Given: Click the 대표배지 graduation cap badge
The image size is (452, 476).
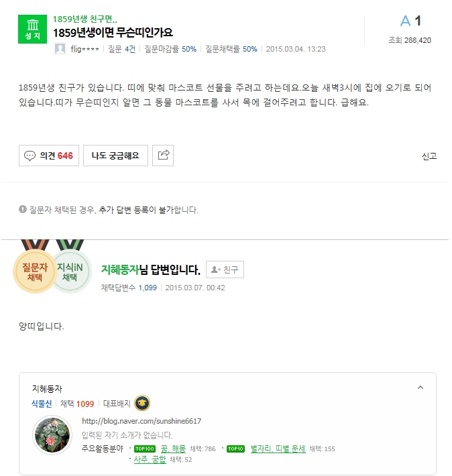Looking at the screenshot, I should [x=142, y=403].
